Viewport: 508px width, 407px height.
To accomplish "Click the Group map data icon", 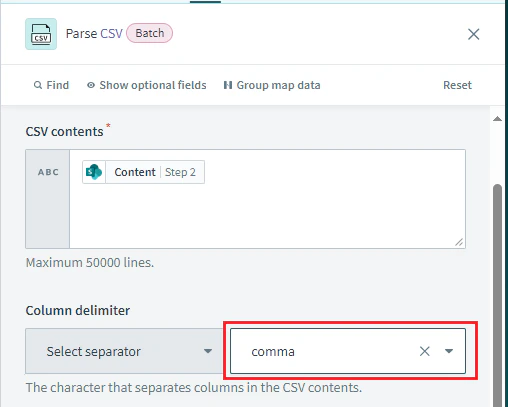I will click(x=228, y=85).
